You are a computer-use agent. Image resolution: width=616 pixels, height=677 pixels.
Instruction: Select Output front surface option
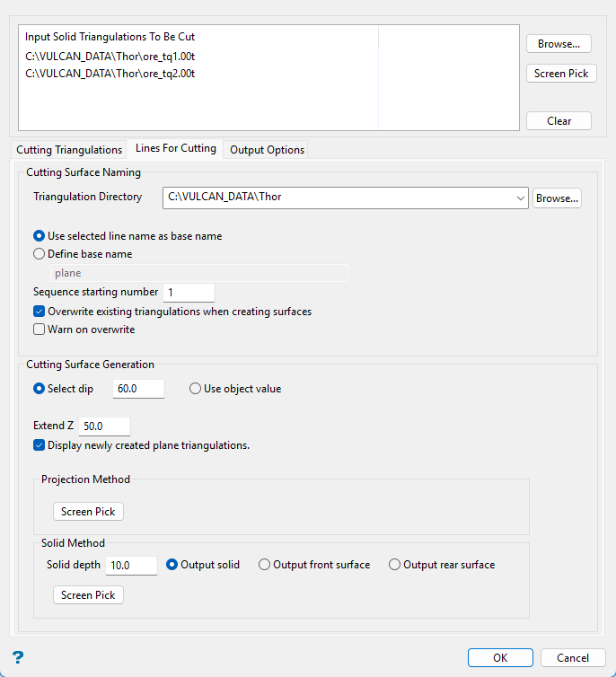tap(265, 565)
